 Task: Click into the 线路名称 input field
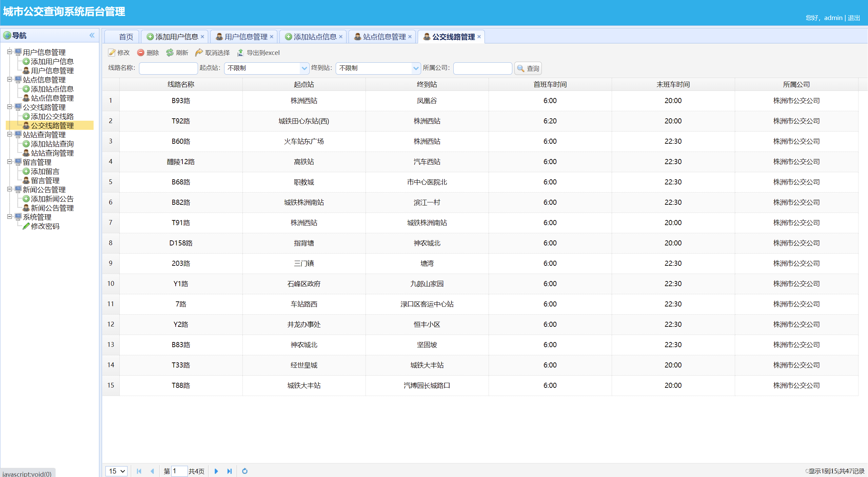point(168,68)
